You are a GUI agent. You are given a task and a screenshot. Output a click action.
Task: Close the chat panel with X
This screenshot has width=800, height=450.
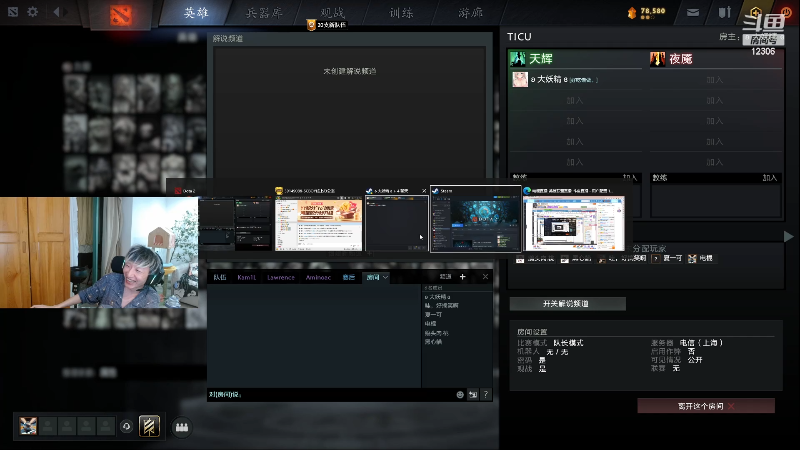pos(485,277)
